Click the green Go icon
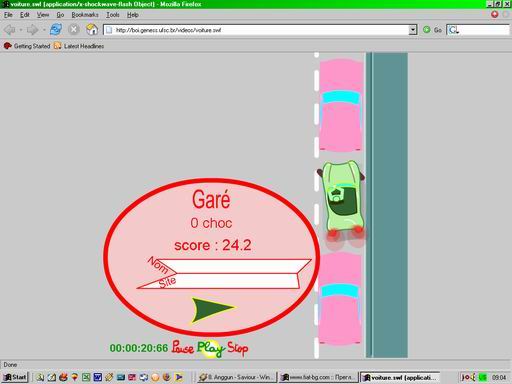This screenshot has width=512, height=384. (x=427, y=30)
